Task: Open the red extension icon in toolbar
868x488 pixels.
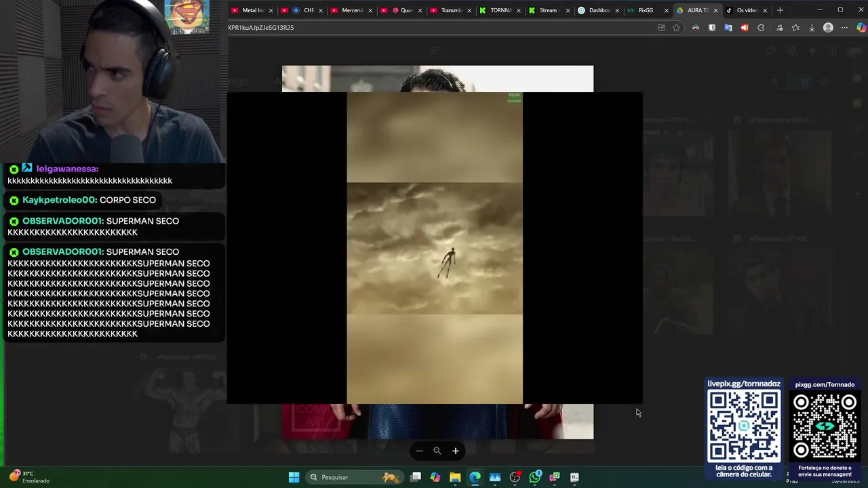Action: (745, 28)
